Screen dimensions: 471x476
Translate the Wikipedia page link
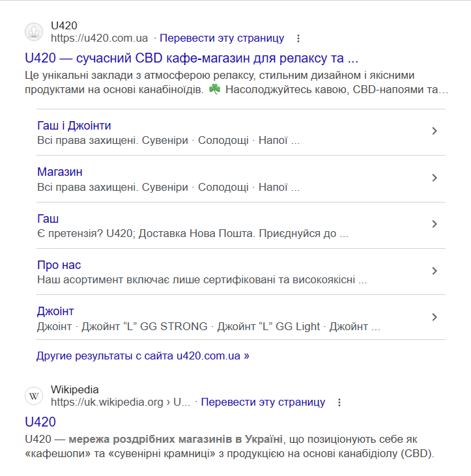(263, 402)
